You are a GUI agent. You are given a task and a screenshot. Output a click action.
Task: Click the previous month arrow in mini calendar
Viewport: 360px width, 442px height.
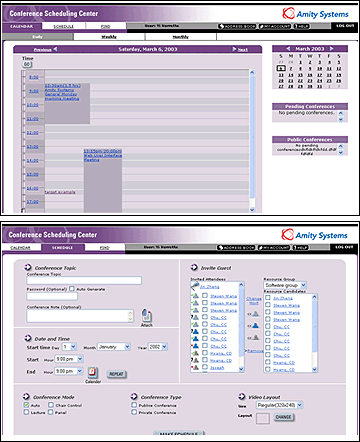click(x=288, y=49)
